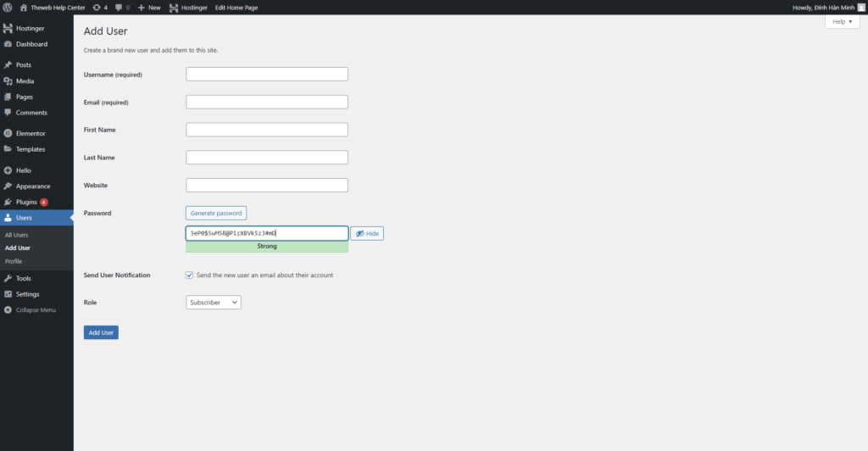
Task: Open Elementor via its sidebar icon
Action: (x=8, y=134)
